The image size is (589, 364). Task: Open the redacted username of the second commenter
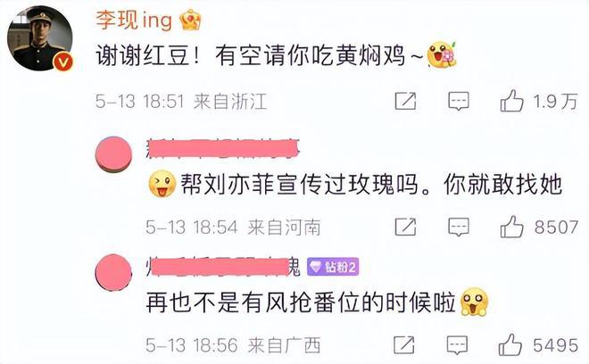click(223, 148)
